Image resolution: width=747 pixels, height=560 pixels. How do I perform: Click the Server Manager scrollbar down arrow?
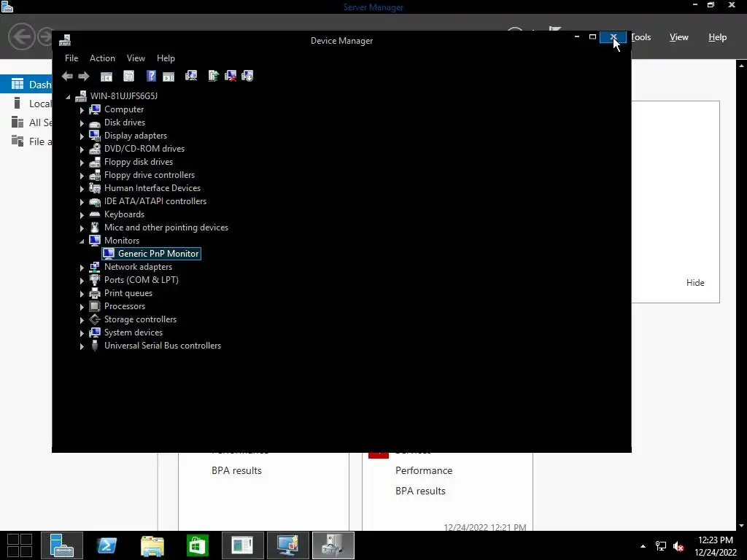coord(741,526)
